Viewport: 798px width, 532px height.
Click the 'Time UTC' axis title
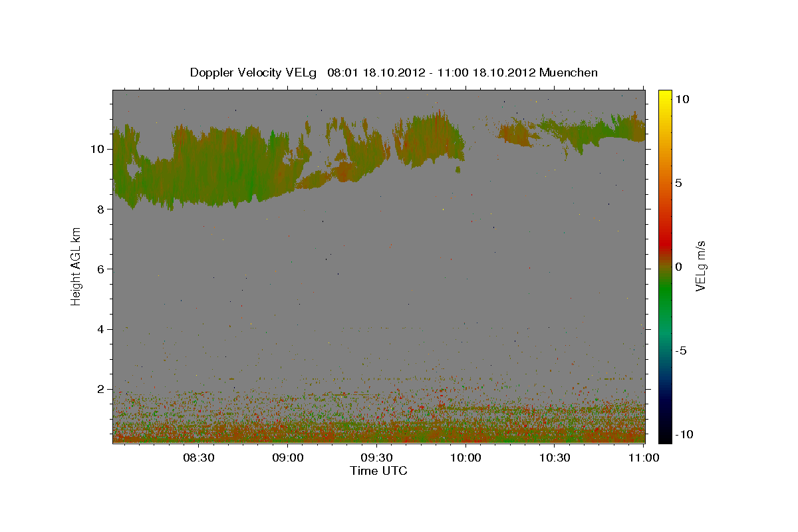click(378, 471)
